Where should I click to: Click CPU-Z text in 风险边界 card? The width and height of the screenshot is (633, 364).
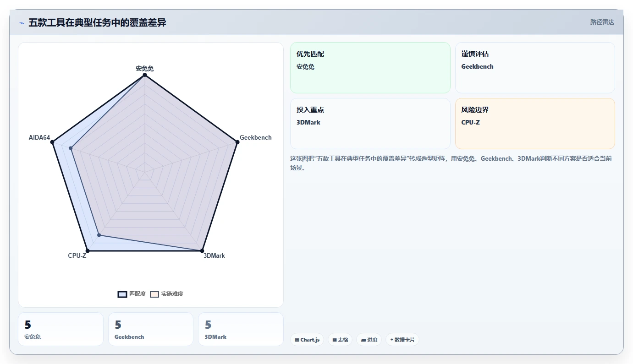pos(470,122)
